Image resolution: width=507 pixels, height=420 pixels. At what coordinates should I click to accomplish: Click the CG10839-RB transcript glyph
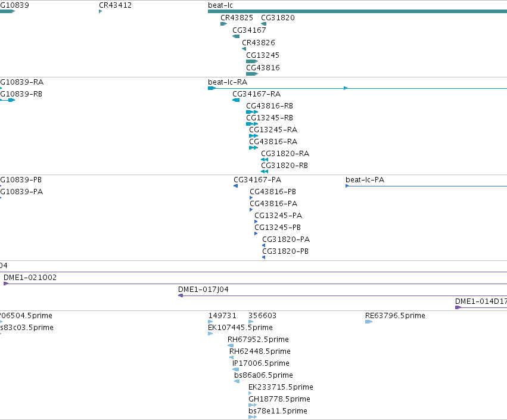tap(7, 100)
